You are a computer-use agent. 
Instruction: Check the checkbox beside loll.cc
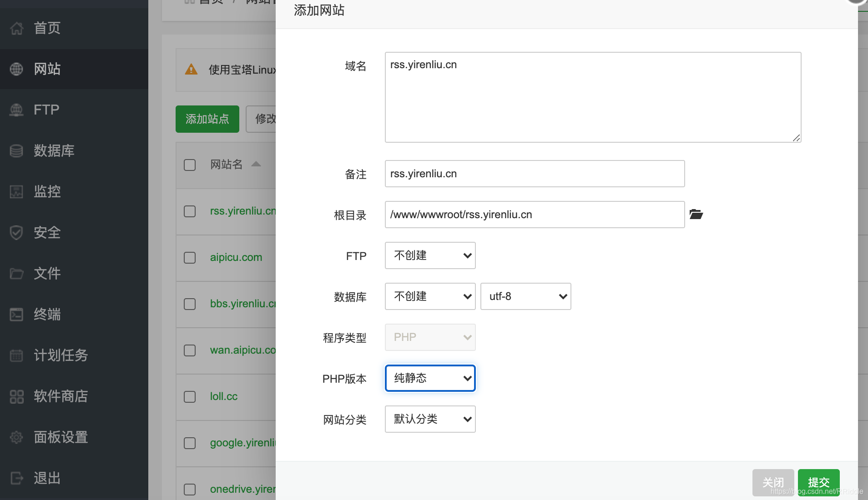point(189,396)
